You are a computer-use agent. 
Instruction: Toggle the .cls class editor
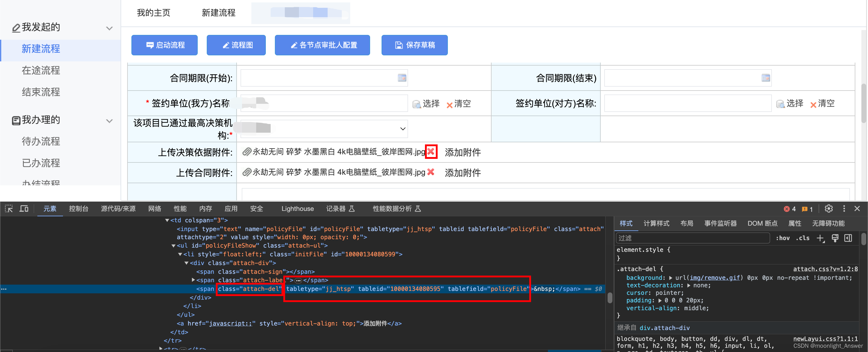point(803,238)
